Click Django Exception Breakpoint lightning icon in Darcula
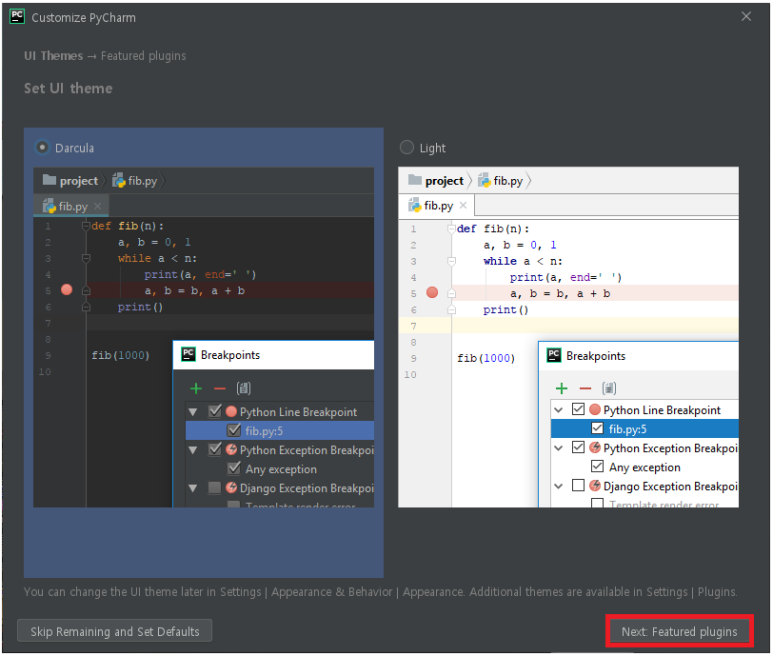The image size is (773, 656). (x=231, y=487)
